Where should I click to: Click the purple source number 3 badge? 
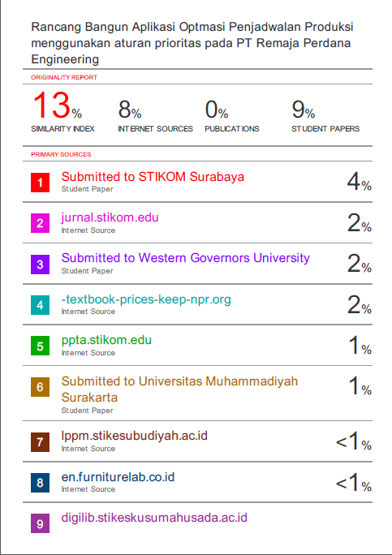40,264
